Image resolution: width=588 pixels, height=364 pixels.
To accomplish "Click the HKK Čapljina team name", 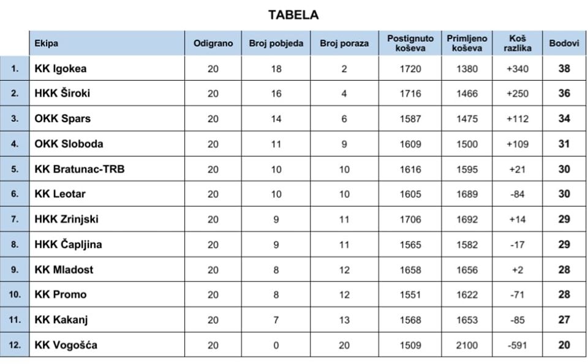I will click(x=68, y=244).
